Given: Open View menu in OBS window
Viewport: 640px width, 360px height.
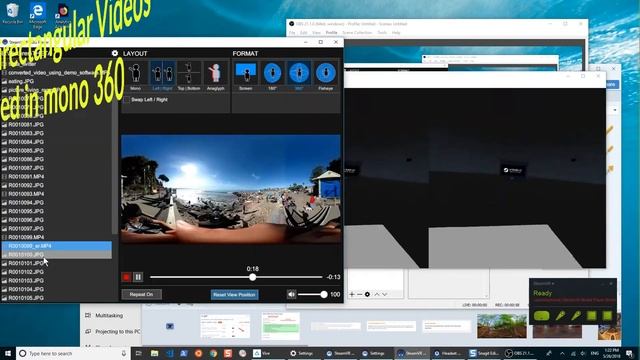Looking at the screenshot, I should [316, 33].
